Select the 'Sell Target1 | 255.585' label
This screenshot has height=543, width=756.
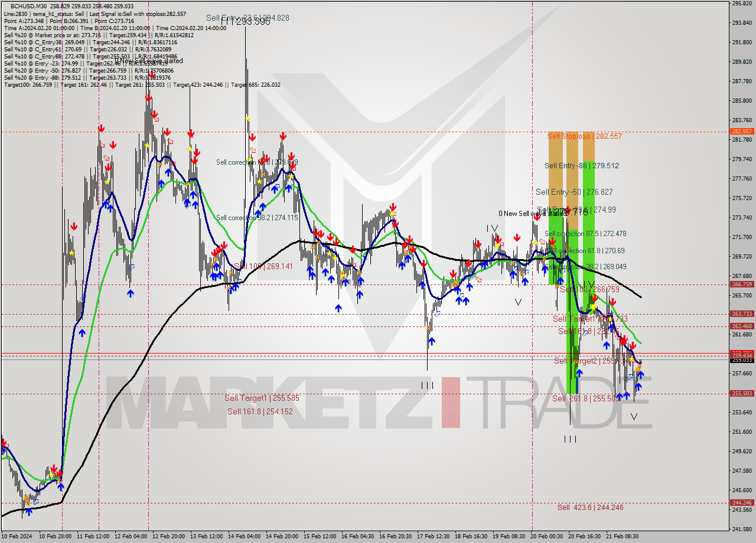point(262,398)
